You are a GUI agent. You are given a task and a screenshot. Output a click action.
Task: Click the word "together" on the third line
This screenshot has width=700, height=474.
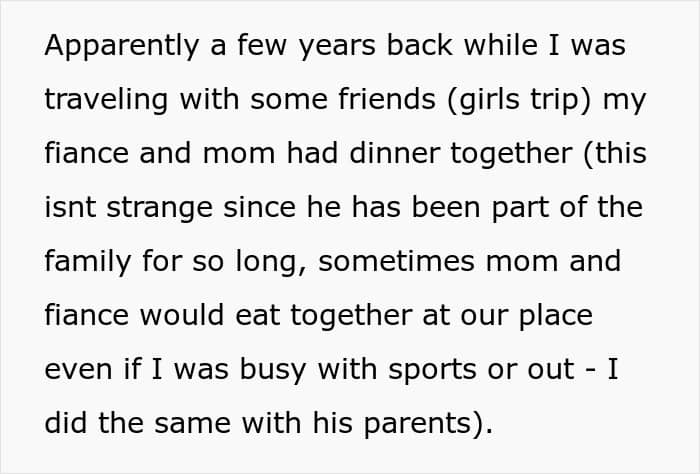[x=511, y=154]
